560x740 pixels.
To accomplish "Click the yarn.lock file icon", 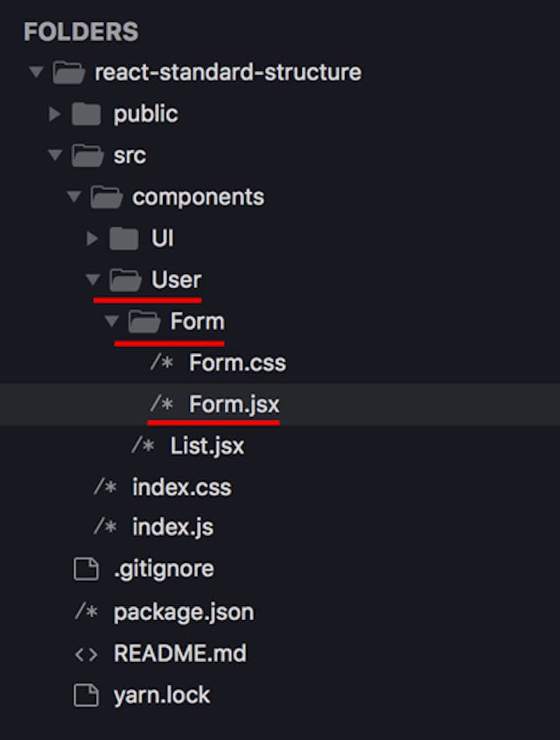I will (x=86, y=696).
